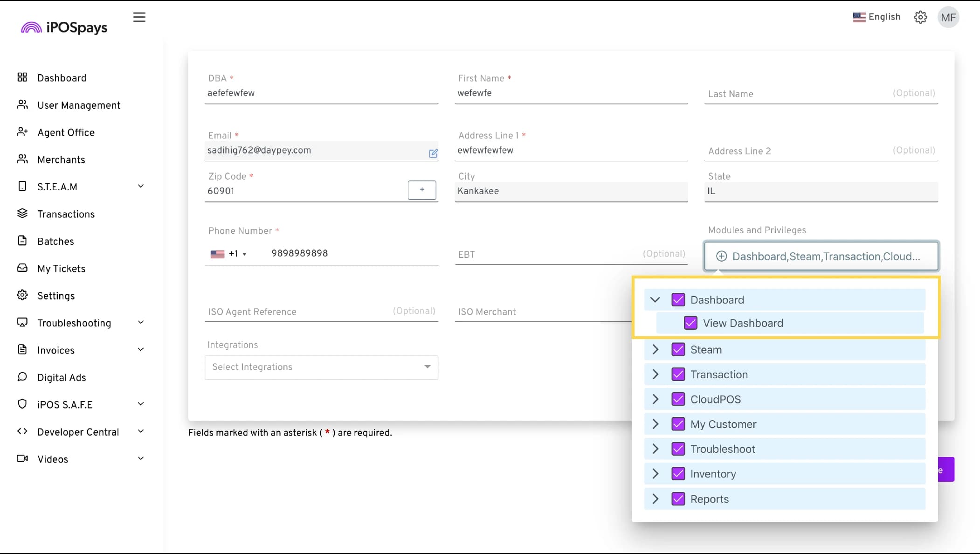Uncheck the Troubleshoot module checkbox
Viewport: 980px width, 554px height.
[678, 449]
